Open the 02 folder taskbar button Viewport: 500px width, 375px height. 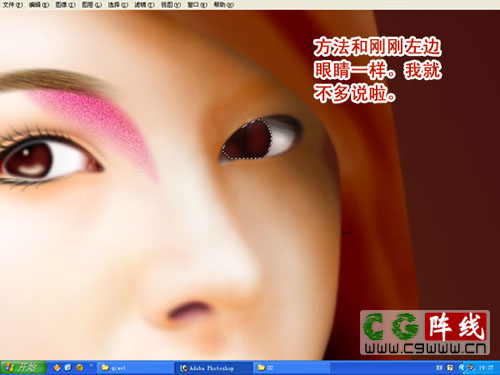[291, 368]
